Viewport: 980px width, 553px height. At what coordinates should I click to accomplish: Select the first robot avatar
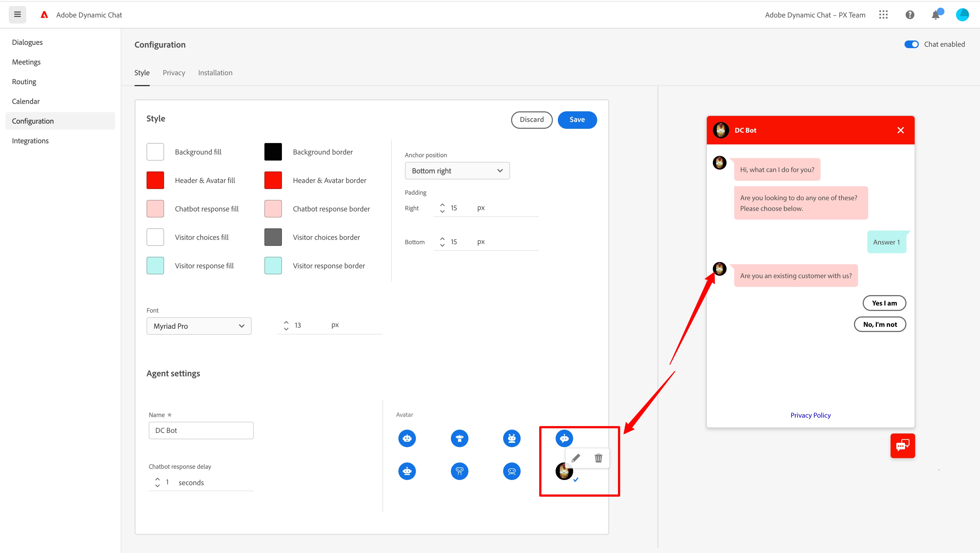pos(407,438)
